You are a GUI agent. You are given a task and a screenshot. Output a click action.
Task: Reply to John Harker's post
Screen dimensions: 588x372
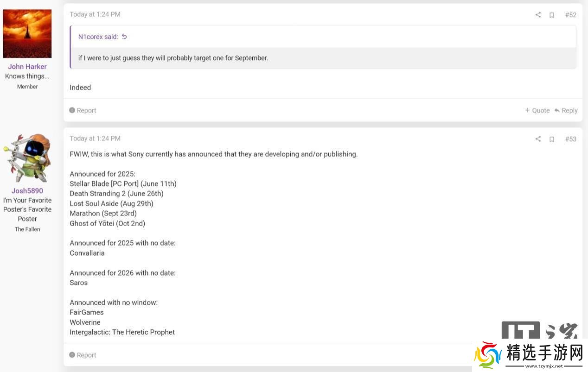tap(566, 110)
